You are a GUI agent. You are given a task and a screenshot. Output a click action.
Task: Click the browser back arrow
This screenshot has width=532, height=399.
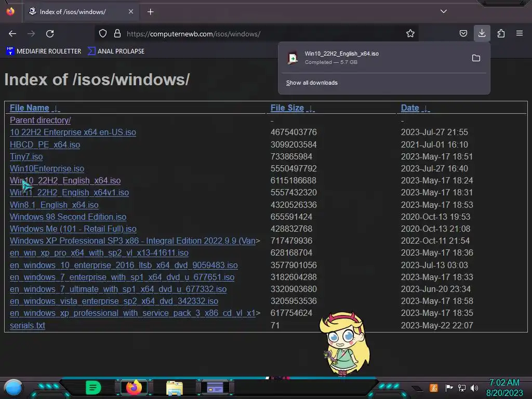(x=12, y=34)
